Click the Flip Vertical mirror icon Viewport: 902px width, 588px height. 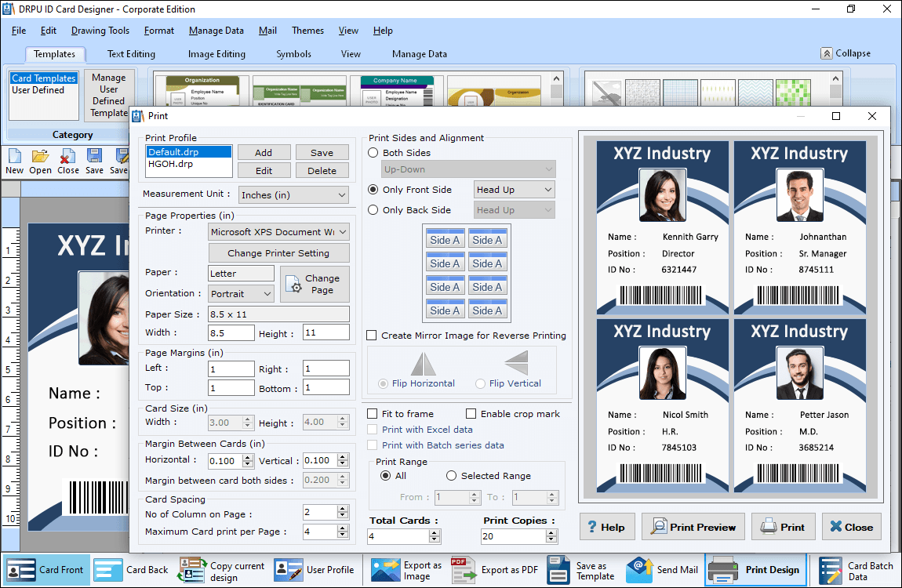click(x=516, y=363)
